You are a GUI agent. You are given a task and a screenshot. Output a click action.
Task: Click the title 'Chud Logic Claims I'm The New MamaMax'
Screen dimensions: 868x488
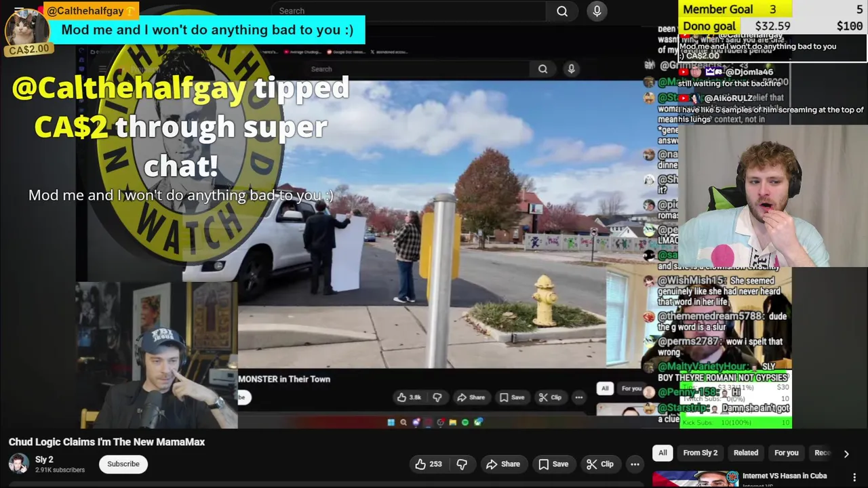(106, 442)
